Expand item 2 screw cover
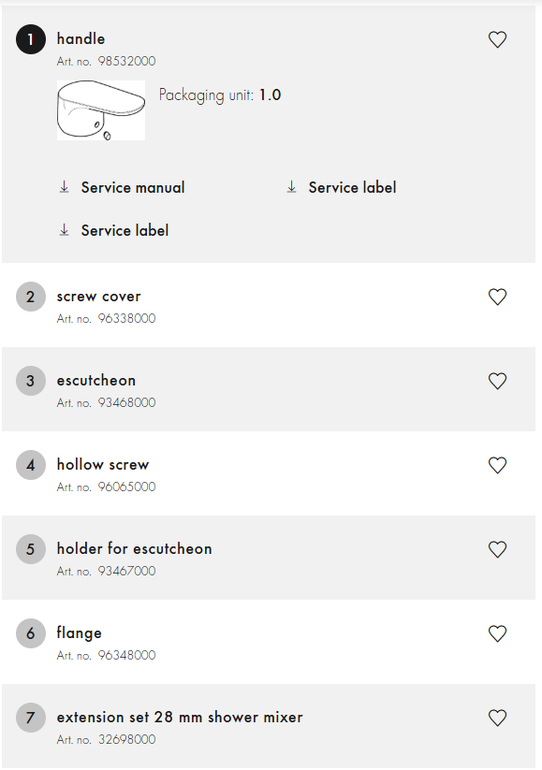Viewport: 542px width, 770px height. pyautogui.click(x=269, y=305)
